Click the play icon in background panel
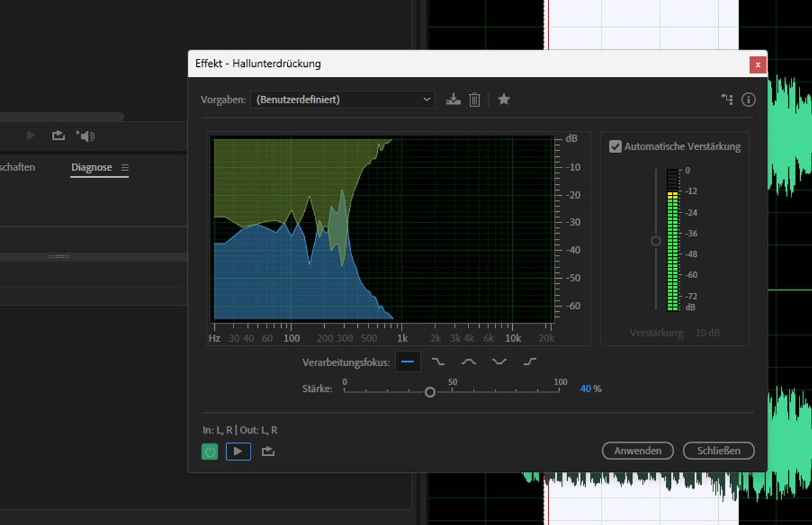Image resolution: width=812 pixels, height=525 pixels. (31, 136)
